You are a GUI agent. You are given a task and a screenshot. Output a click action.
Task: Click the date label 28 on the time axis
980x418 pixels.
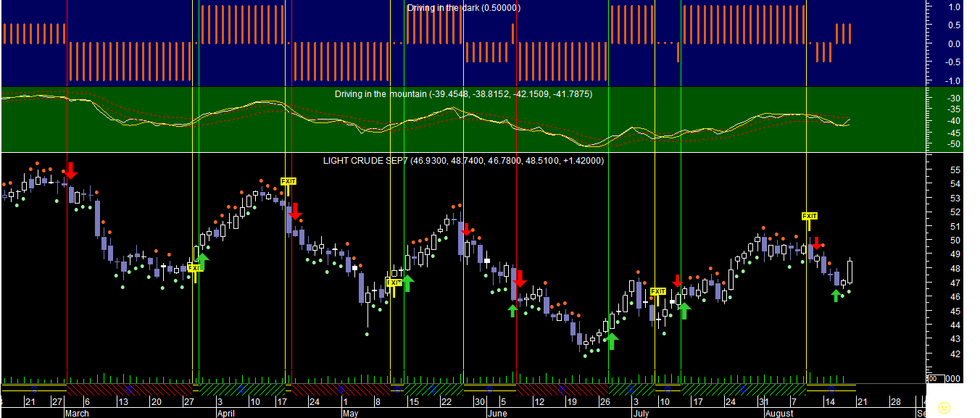pos(896,401)
